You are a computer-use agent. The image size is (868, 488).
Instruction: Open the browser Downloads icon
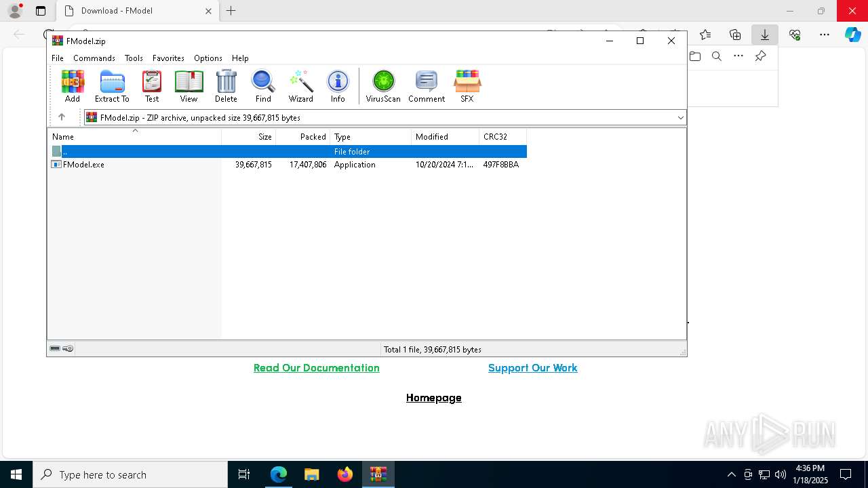765,35
